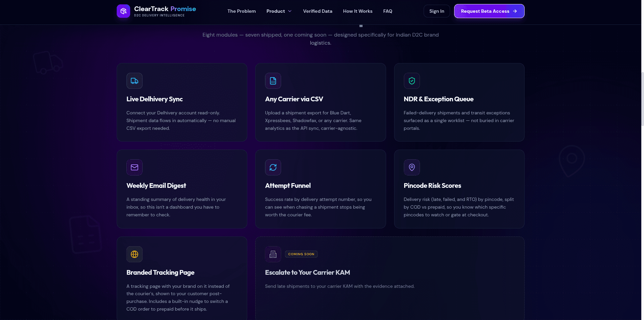Open The Problem nav item
Image resolution: width=644 pixels, height=320 pixels.
(x=241, y=11)
